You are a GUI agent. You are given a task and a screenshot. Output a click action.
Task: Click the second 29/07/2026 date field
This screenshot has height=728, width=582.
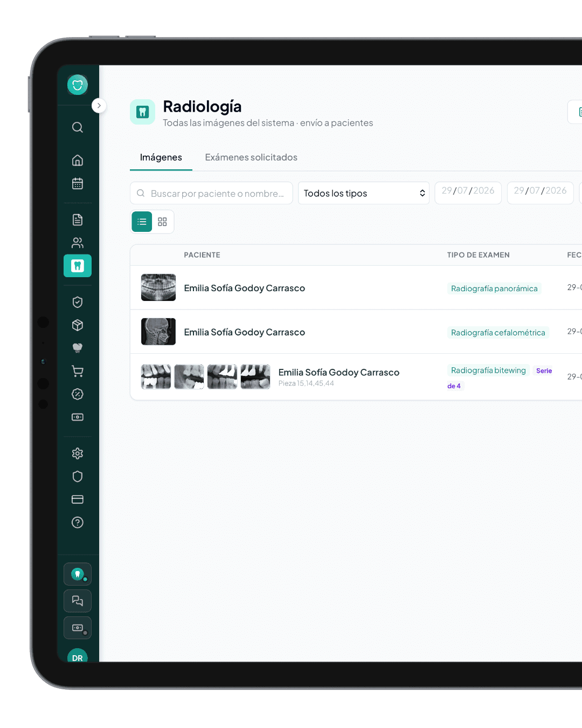[541, 192]
